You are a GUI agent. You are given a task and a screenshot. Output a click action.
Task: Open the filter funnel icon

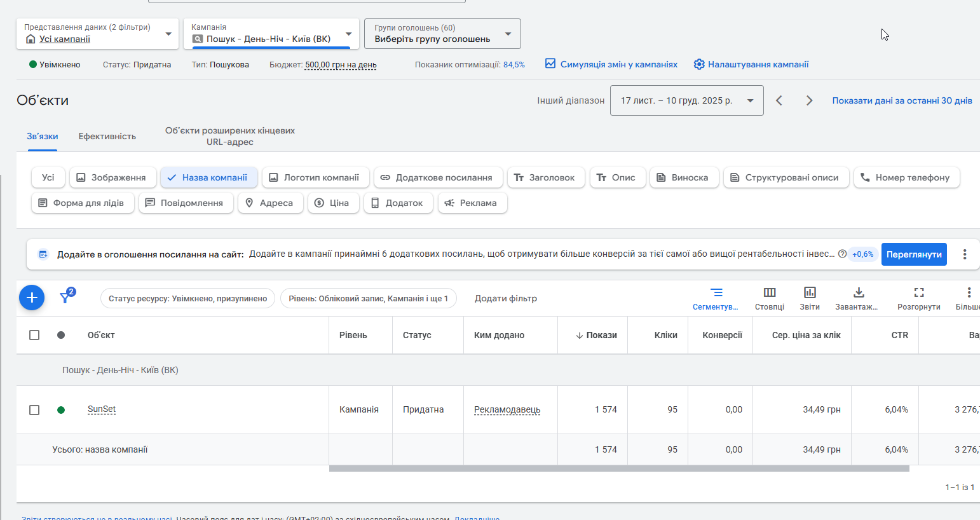(x=65, y=297)
